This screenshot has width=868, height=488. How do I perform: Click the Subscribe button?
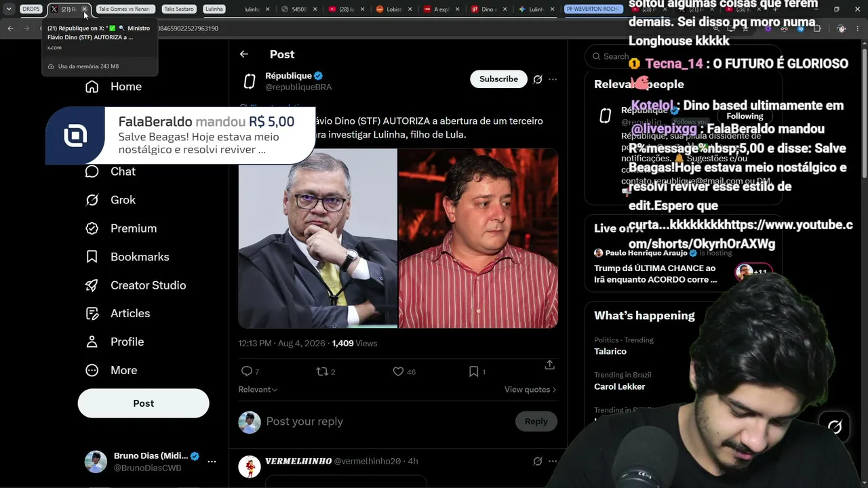(498, 79)
